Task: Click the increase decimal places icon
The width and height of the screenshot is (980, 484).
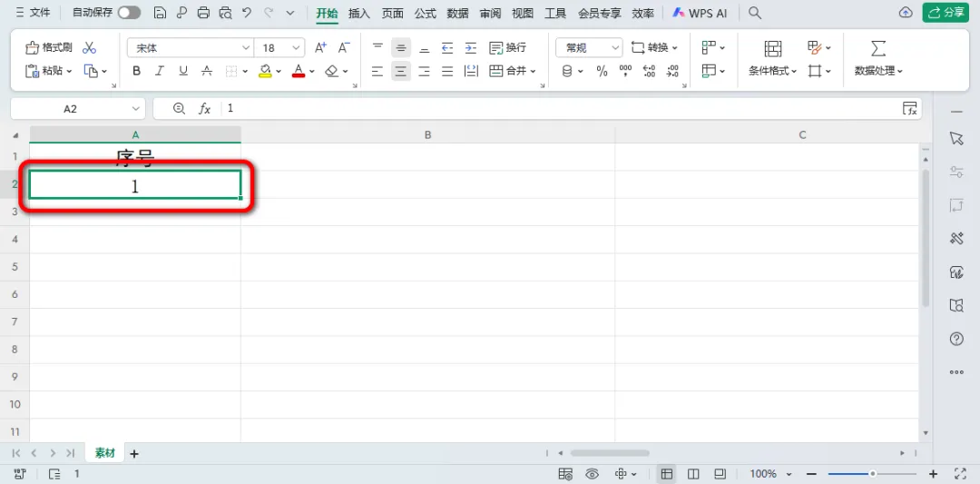Action: point(650,72)
